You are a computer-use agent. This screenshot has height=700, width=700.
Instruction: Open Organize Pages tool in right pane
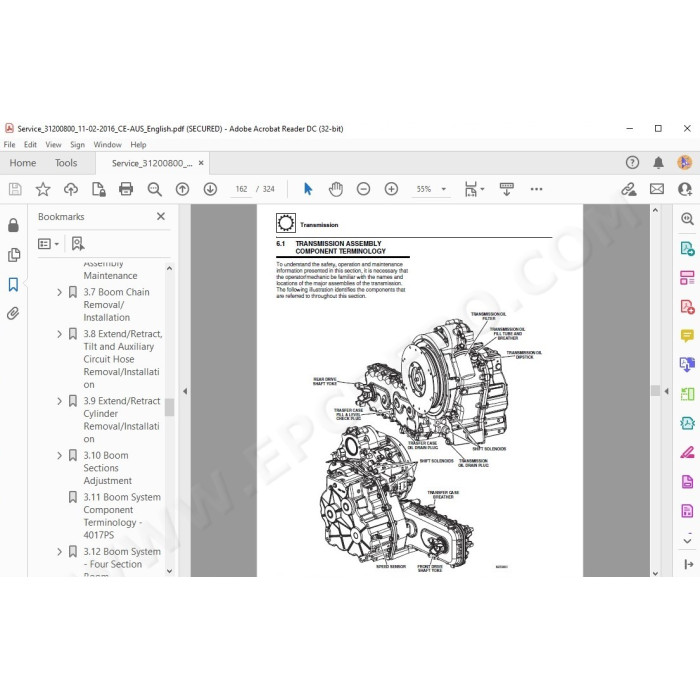pyautogui.click(x=687, y=277)
